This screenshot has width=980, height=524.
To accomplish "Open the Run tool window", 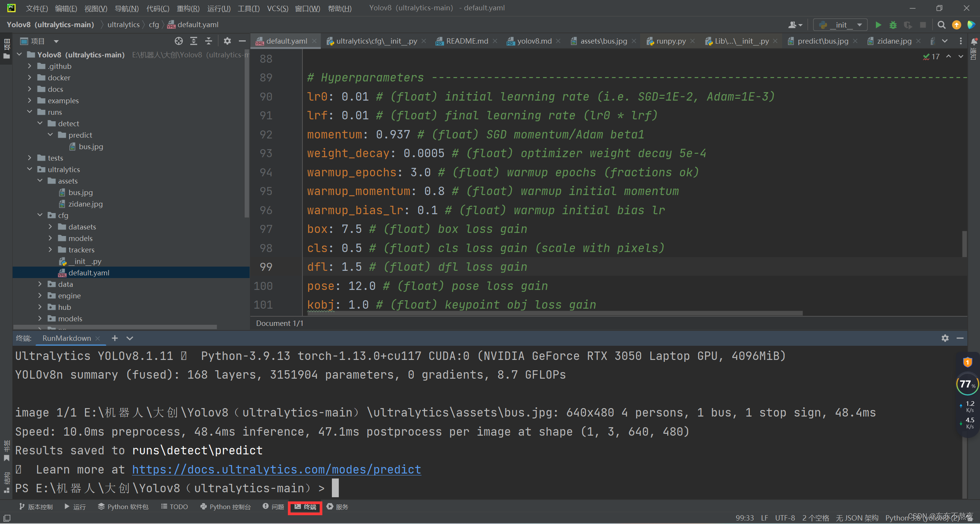I will click(x=75, y=507).
